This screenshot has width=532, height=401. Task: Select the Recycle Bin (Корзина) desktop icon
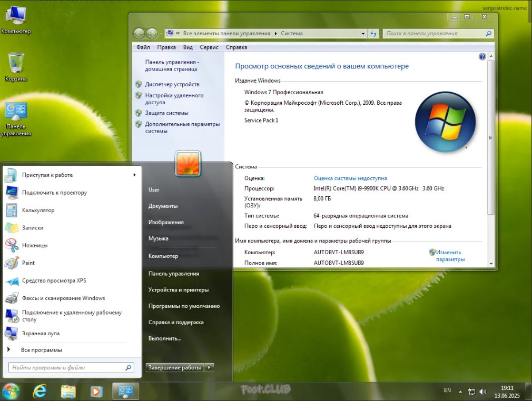(16, 67)
